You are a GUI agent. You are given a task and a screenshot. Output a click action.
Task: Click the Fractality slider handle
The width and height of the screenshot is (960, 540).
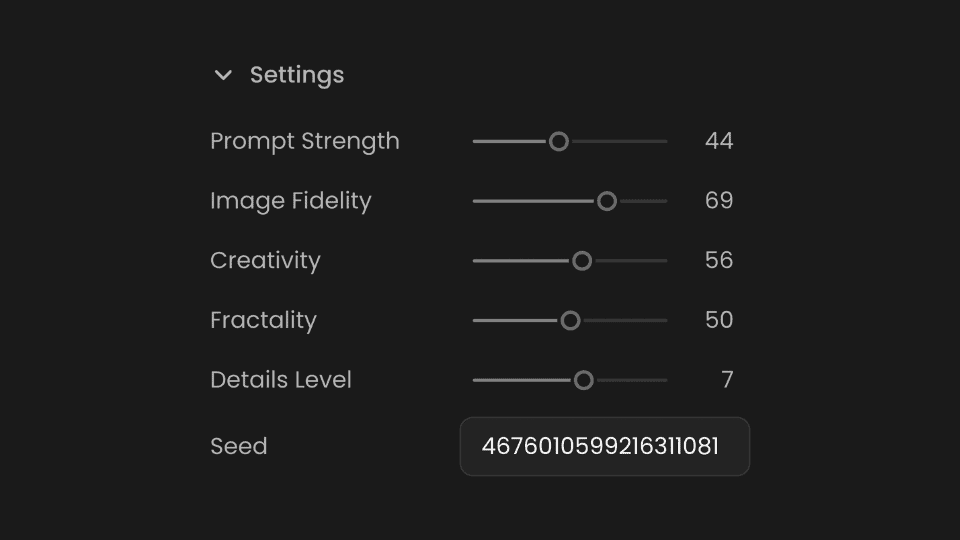[570, 321]
